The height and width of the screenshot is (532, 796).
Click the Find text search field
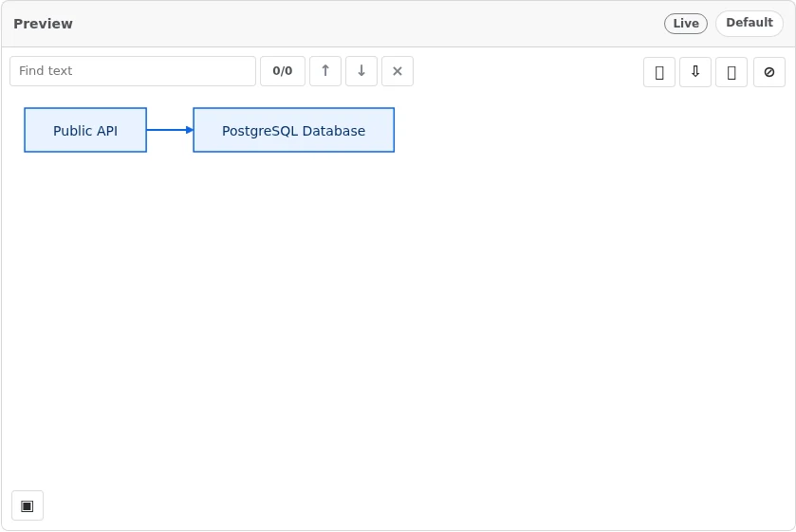click(x=133, y=71)
